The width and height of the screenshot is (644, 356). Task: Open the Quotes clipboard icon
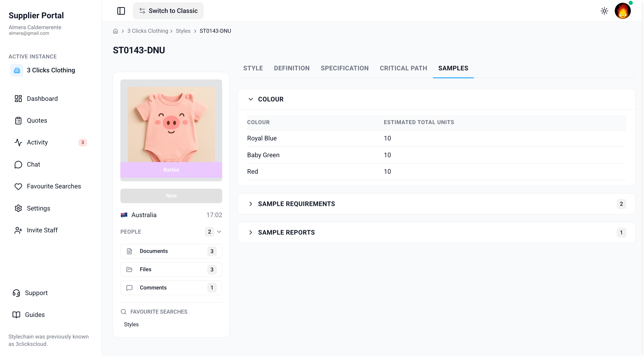click(18, 121)
